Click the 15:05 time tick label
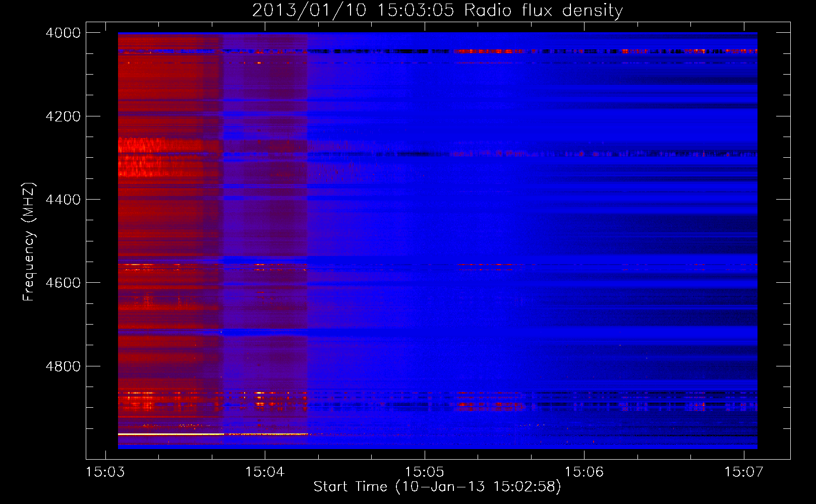 click(x=425, y=472)
